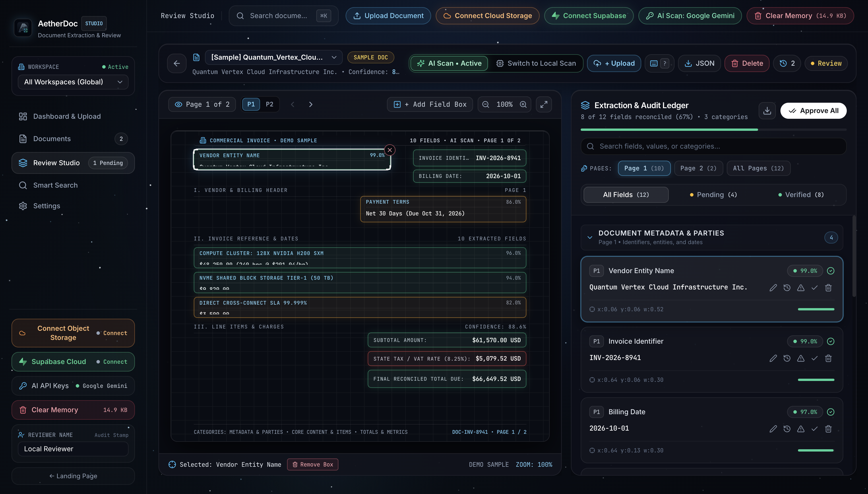Viewport: 868px width, 494px height.
Task: Open keyboard shortcuts help icon
Action: [659, 63]
